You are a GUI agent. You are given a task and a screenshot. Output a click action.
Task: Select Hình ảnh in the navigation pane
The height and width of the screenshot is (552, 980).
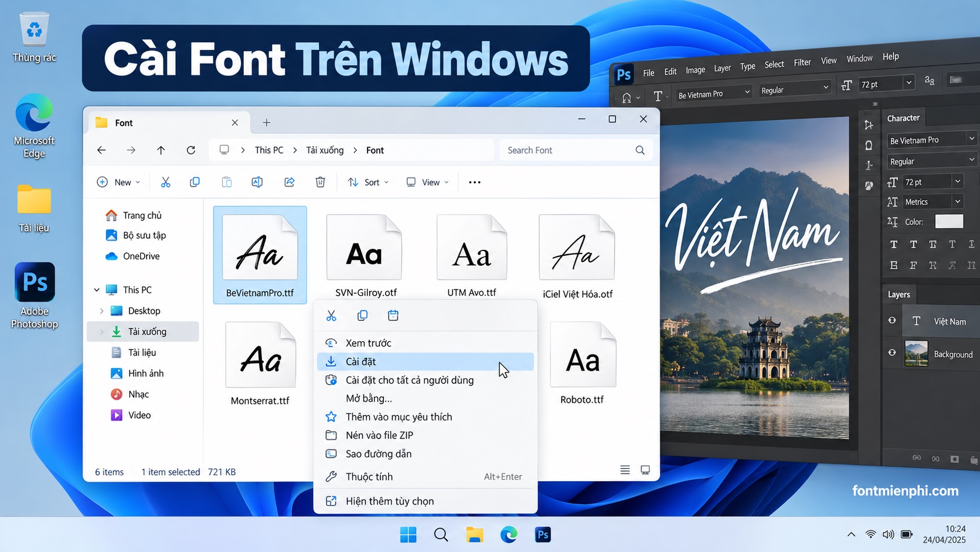pyautogui.click(x=146, y=373)
